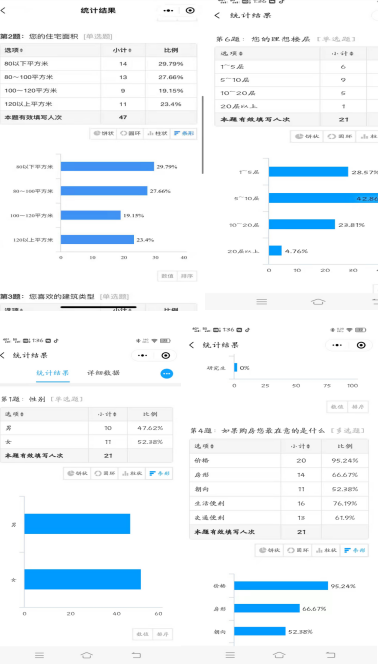Tap the target close icon above 第4题 table

(x=361, y=345)
